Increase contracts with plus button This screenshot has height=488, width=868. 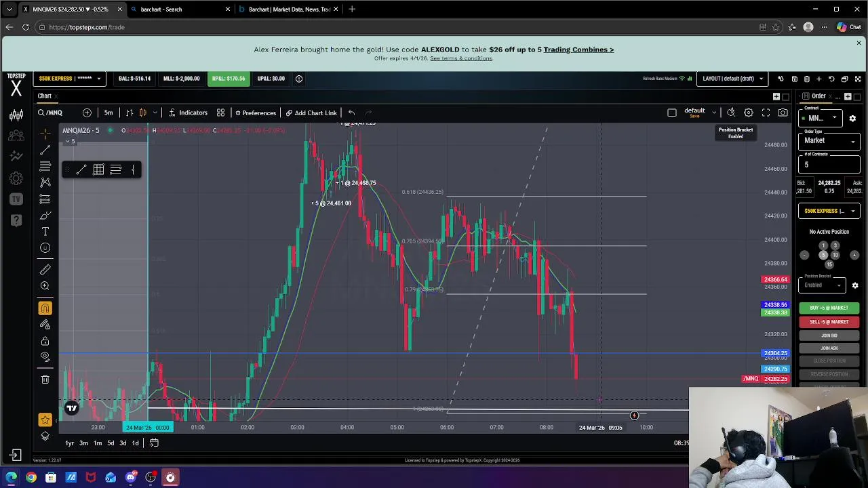854,255
